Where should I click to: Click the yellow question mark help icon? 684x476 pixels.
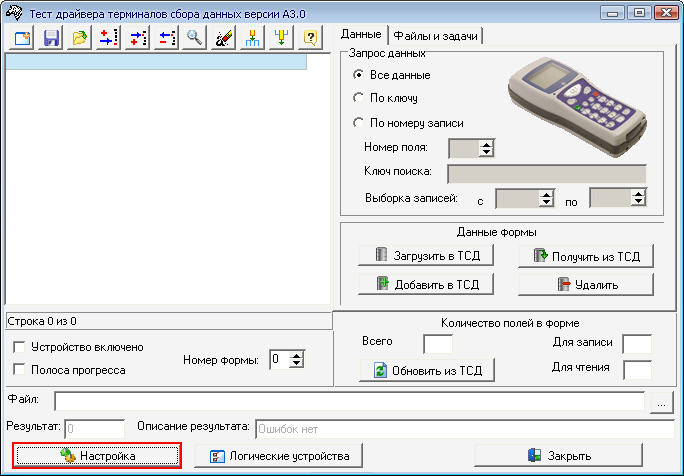click(x=311, y=38)
